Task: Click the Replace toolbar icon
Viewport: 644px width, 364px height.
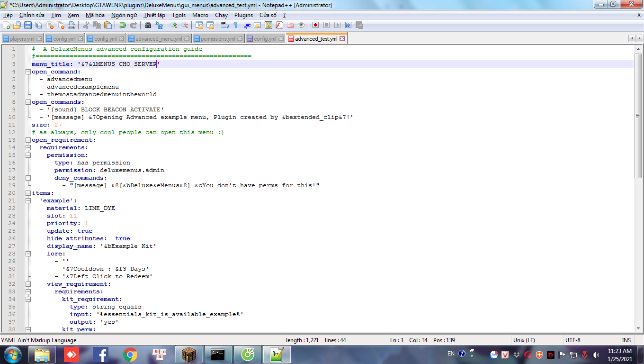Action: pyautogui.click(x=159, y=25)
